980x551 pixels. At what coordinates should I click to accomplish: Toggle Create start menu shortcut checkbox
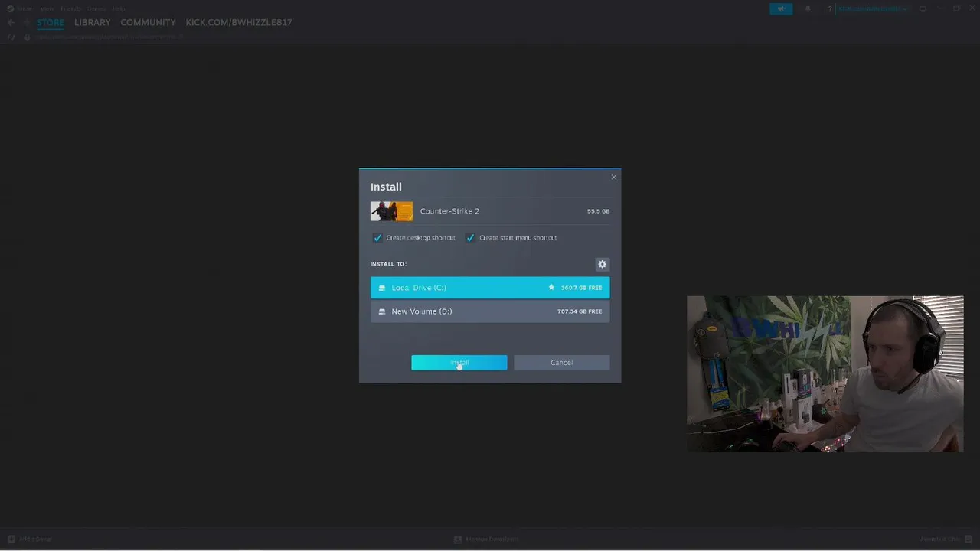coord(470,237)
